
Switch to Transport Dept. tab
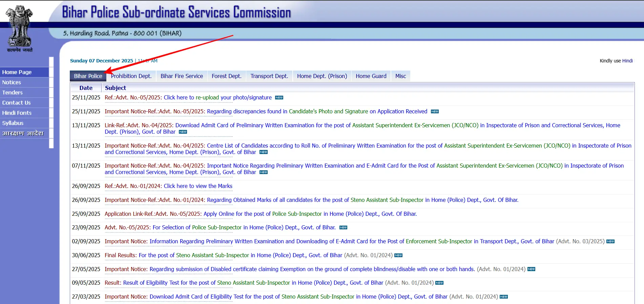tap(269, 76)
